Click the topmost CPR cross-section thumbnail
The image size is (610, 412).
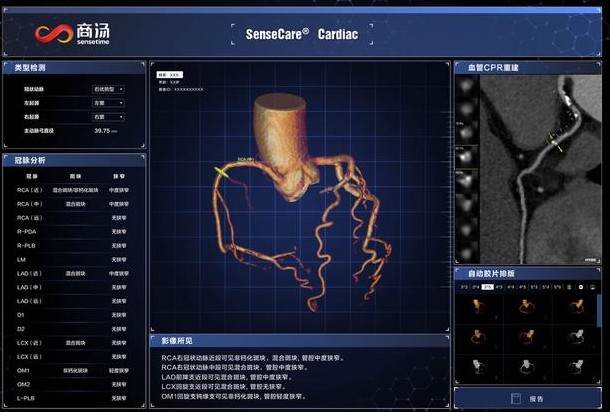(466, 86)
